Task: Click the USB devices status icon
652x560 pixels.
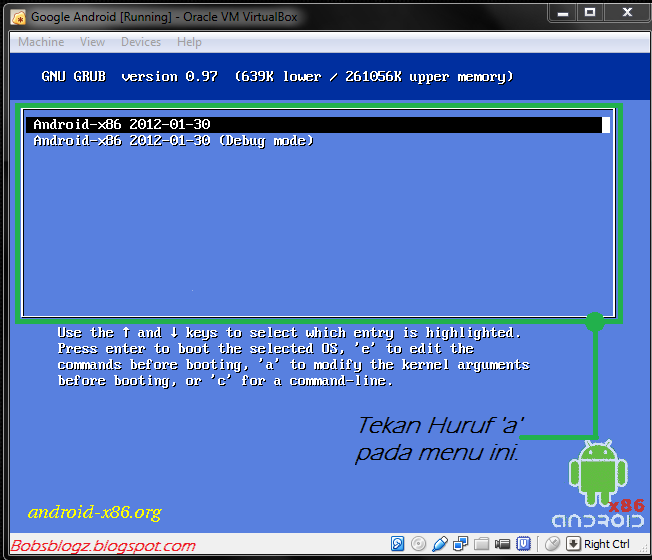Action: [440, 543]
